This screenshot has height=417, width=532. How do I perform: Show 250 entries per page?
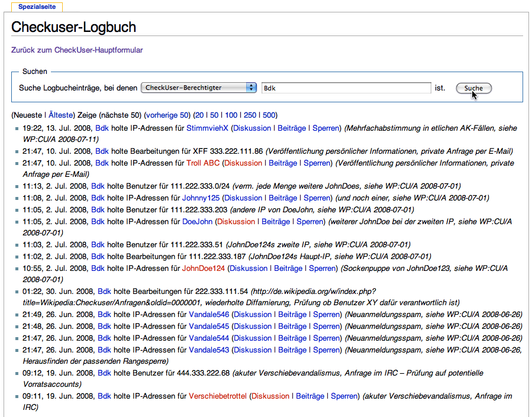pos(250,115)
